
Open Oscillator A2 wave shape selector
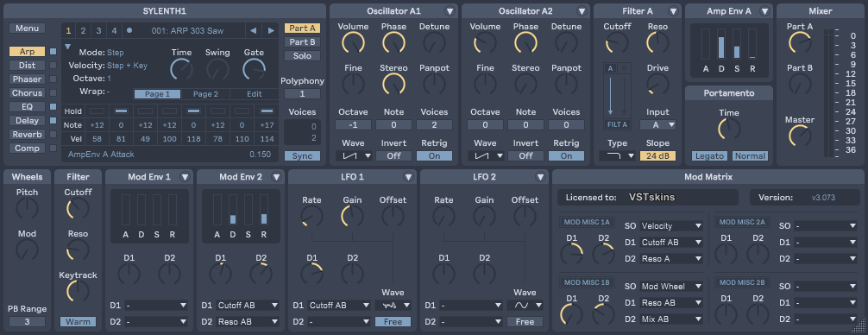tap(486, 156)
